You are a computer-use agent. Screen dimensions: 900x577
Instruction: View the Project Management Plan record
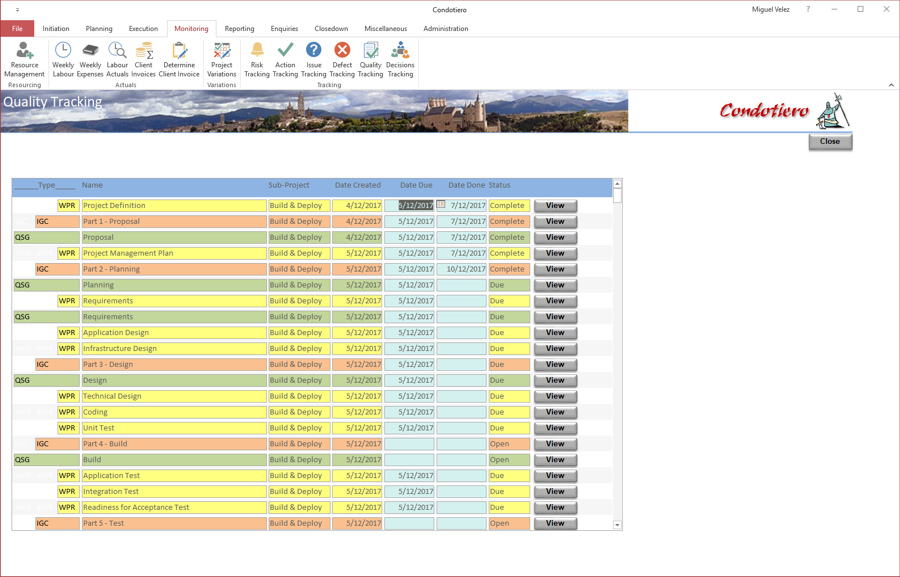[555, 253]
